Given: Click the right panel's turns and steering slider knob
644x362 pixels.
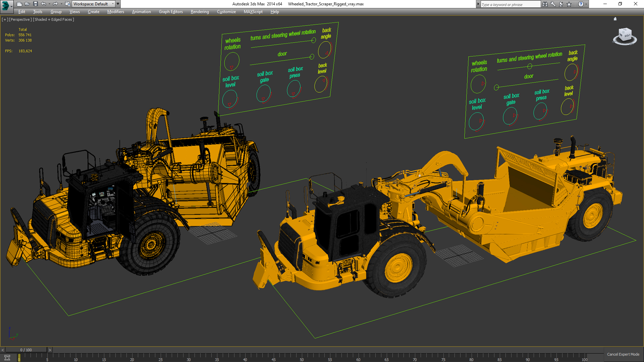Looking at the screenshot, I should (x=530, y=66).
